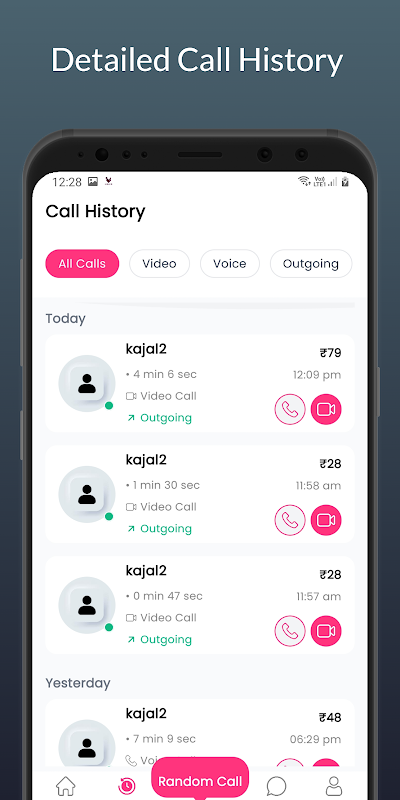Open kajal2 avatar in 1 min 30 sec call
This screenshot has width=400, height=800.
(x=87, y=494)
